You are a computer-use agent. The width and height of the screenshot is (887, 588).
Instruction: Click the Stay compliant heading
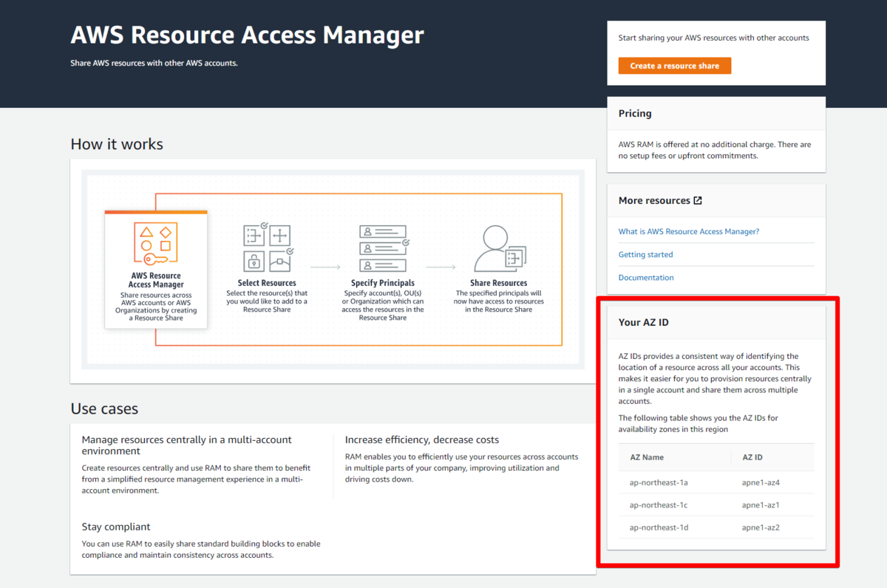coord(116,527)
